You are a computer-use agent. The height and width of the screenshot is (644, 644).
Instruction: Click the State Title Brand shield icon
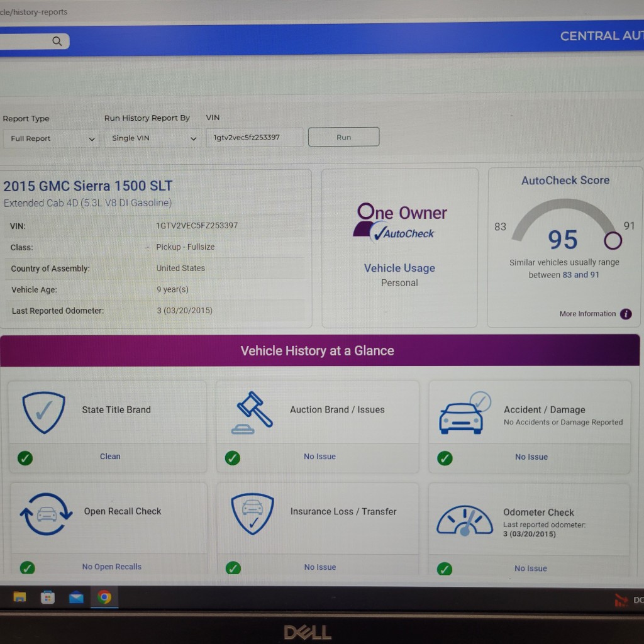43,413
